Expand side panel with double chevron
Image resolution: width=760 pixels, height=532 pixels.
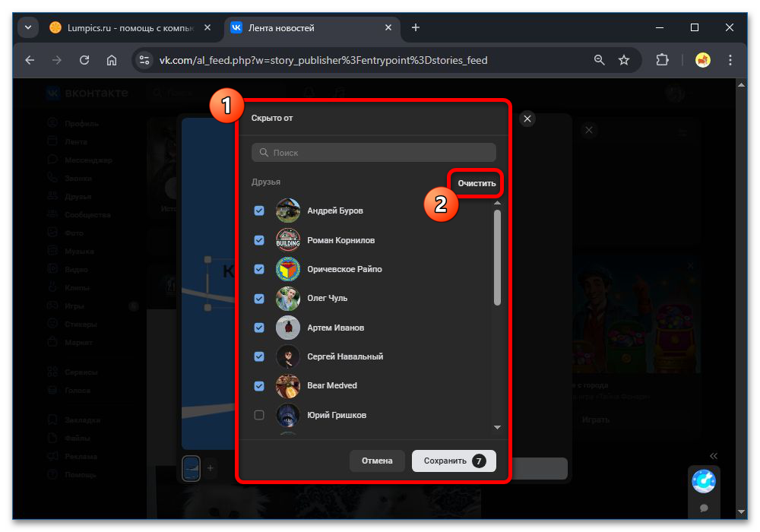click(713, 456)
